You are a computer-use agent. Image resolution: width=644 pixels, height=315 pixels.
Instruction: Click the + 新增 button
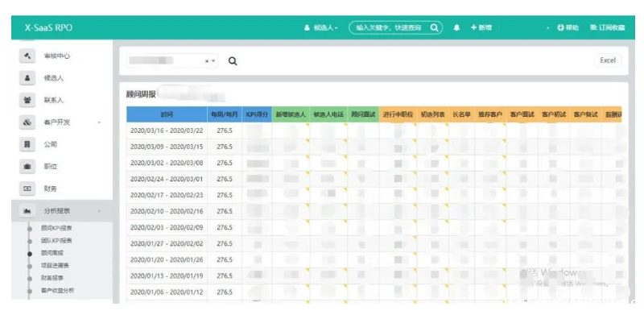pyautogui.click(x=481, y=28)
